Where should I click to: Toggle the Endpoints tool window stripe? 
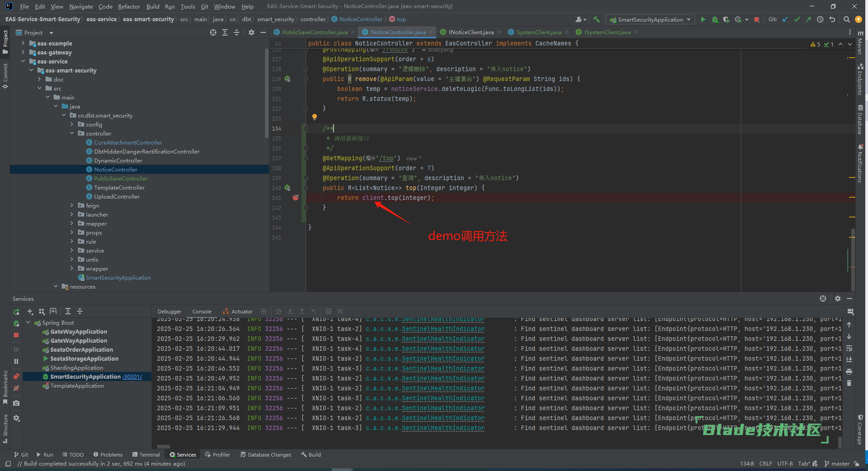click(860, 79)
